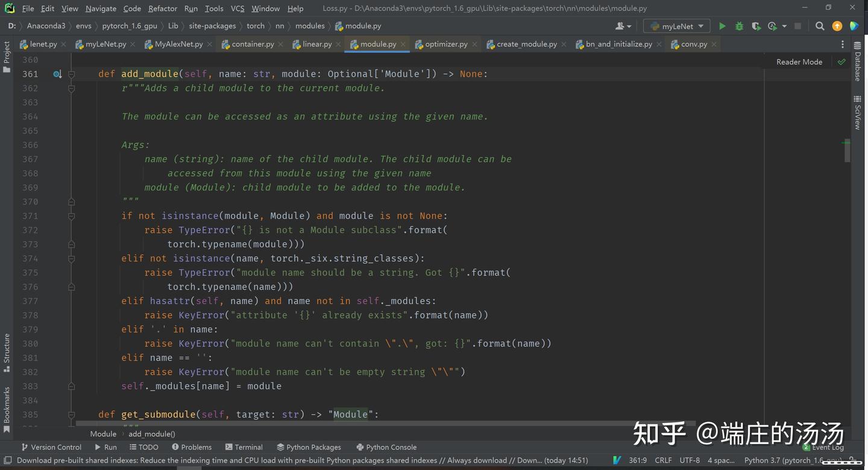Run the myLeNet configuration
Image resolution: width=868 pixels, height=470 pixels.
[722, 26]
